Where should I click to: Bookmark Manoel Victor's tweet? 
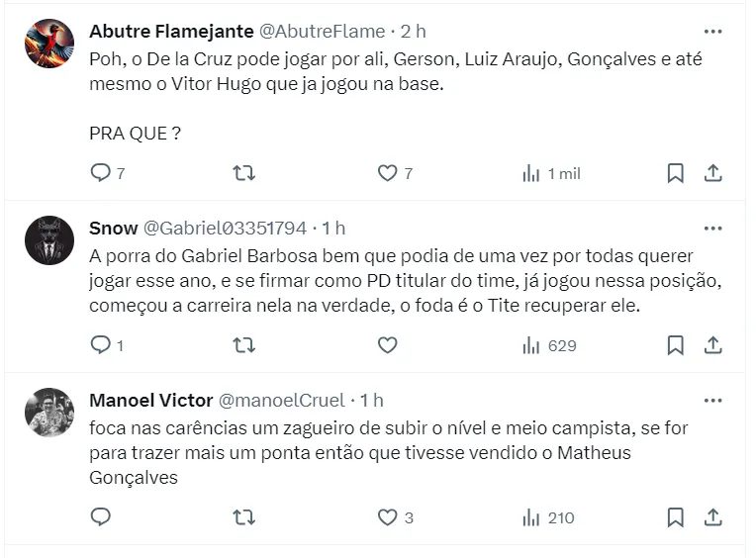pyautogui.click(x=675, y=517)
